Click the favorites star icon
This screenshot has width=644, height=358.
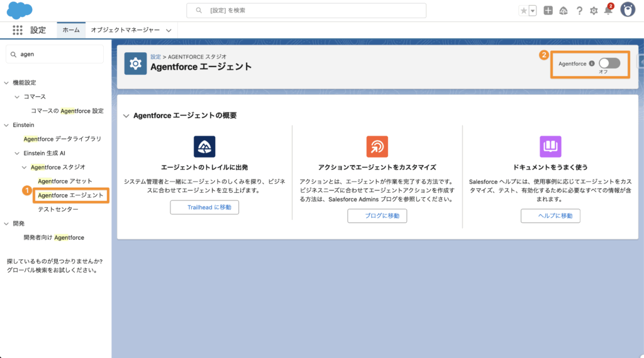click(x=523, y=11)
